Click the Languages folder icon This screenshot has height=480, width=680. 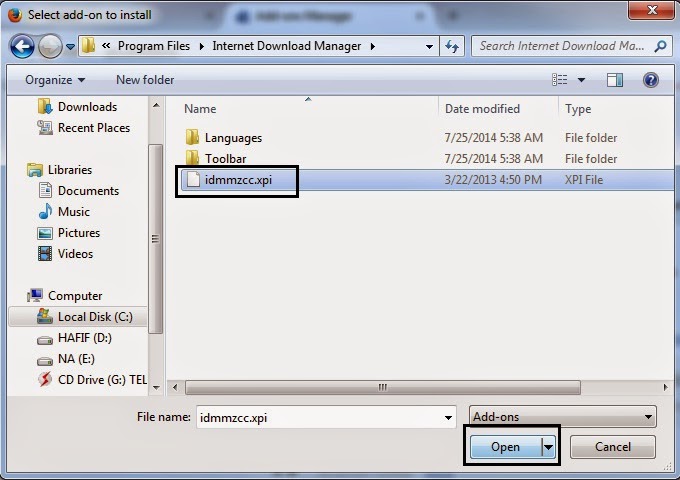tap(192, 137)
